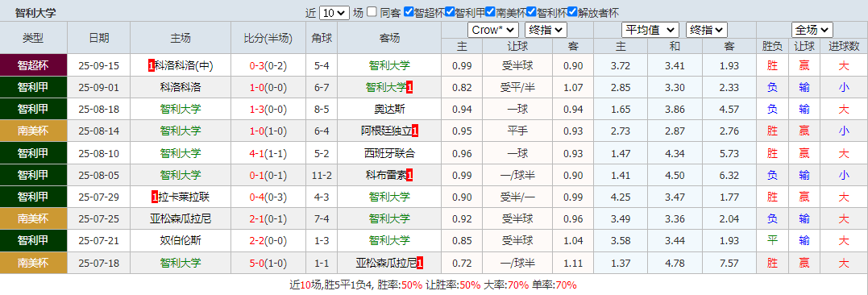Click away team 奥达斯

389,110
